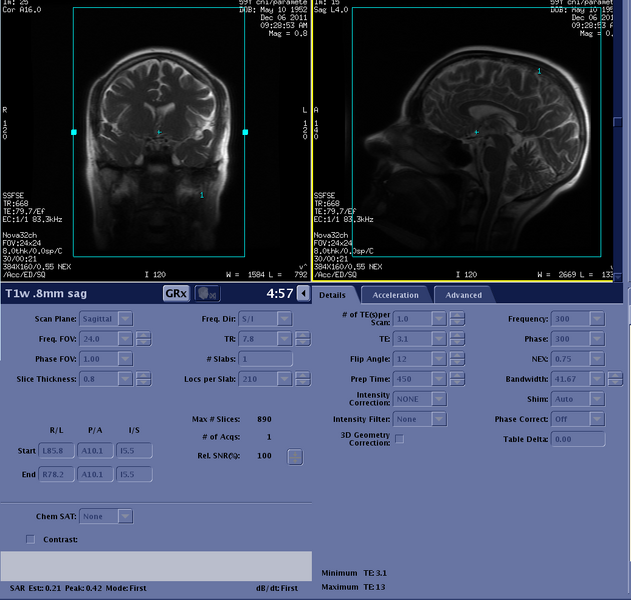Click the scroll down arrow below sagittal view
This screenshot has width=631, height=600.
pos(618,277)
